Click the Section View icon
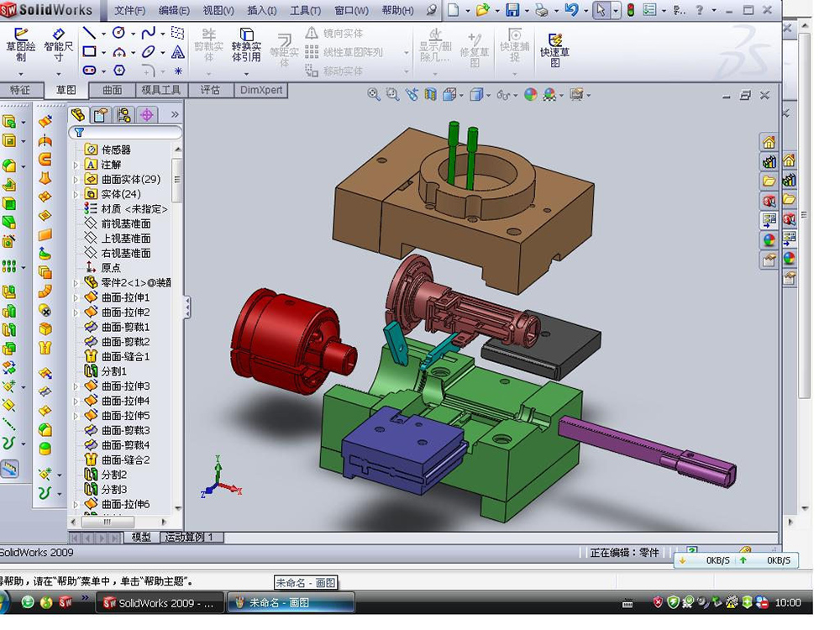840x630 pixels. [x=430, y=95]
